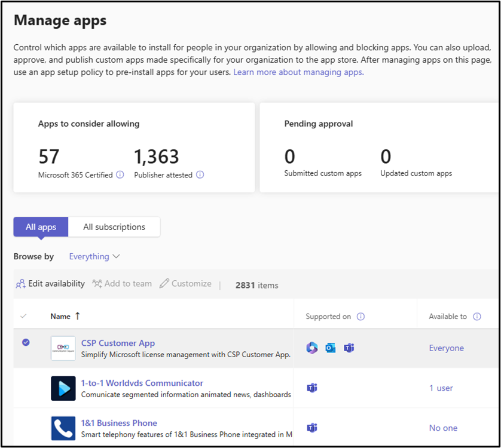Viewport: 501px width, 448px height.
Task: Click info icon next to Available to
Action: pos(477,317)
